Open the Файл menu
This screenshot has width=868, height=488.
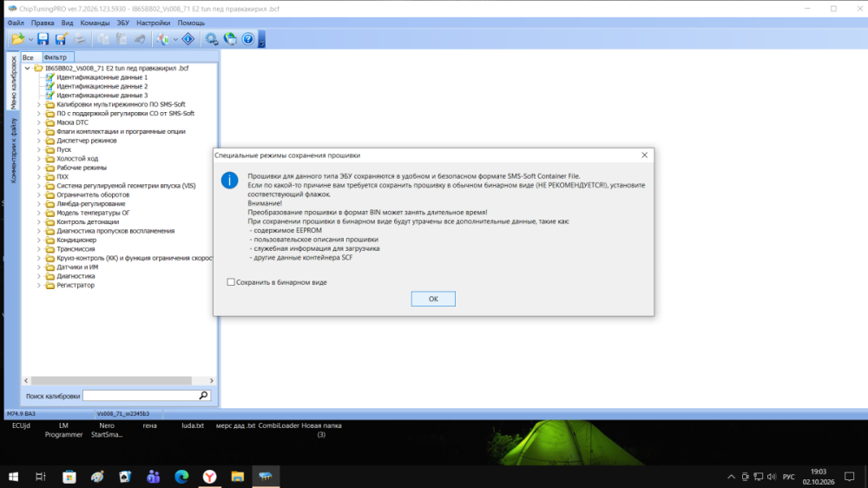16,23
